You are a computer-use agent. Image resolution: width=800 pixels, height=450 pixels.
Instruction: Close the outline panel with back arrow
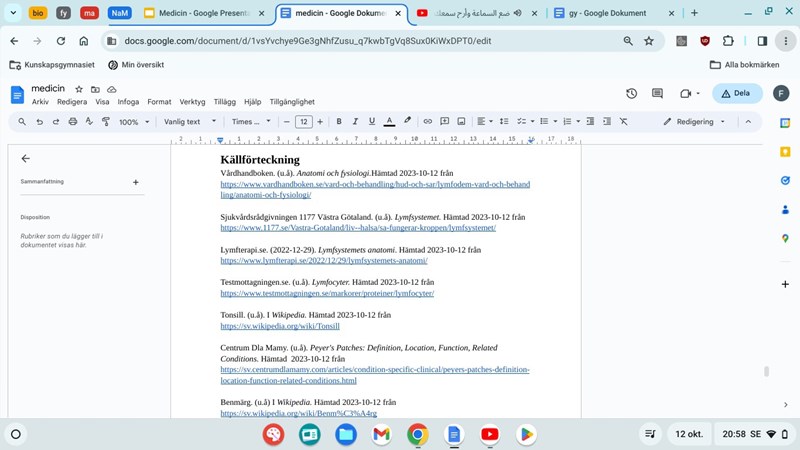pos(26,158)
